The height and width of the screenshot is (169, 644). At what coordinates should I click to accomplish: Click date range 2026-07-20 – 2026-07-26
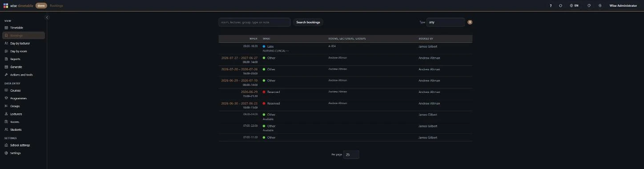239,69
